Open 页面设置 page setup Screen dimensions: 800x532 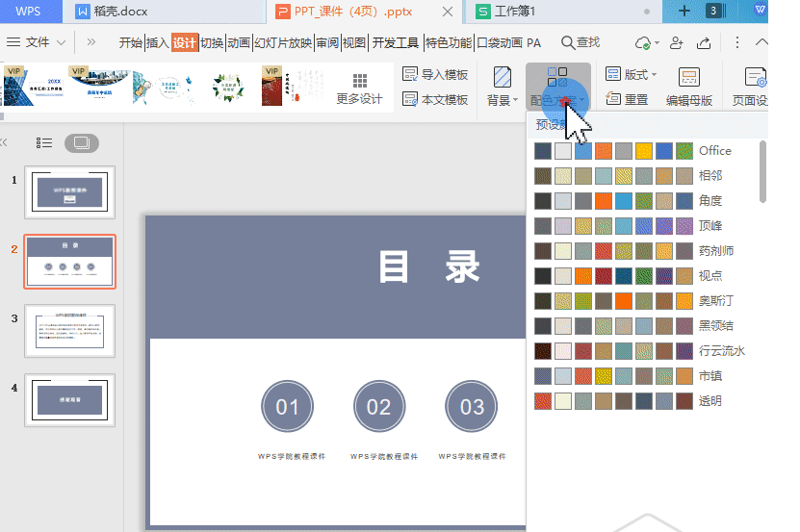click(750, 87)
